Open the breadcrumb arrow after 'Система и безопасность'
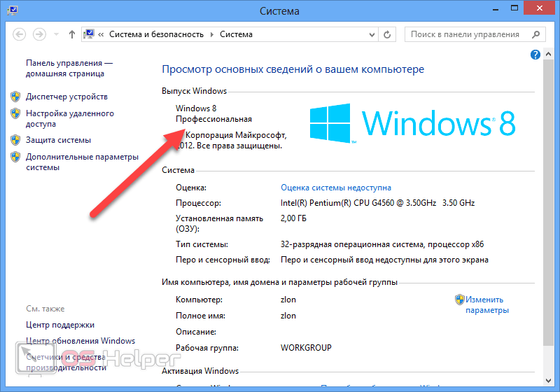560x392 pixels. click(212, 34)
